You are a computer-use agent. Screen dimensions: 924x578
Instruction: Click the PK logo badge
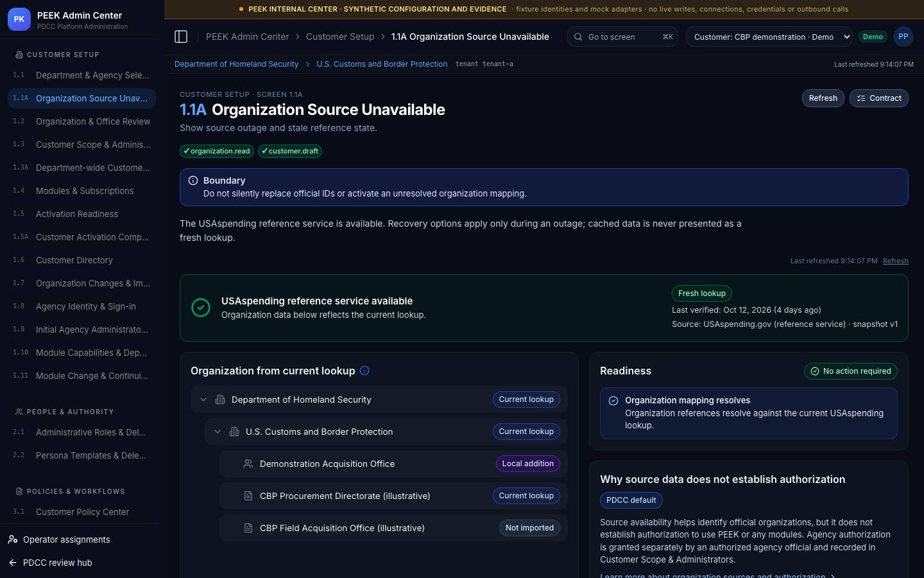(19, 19)
